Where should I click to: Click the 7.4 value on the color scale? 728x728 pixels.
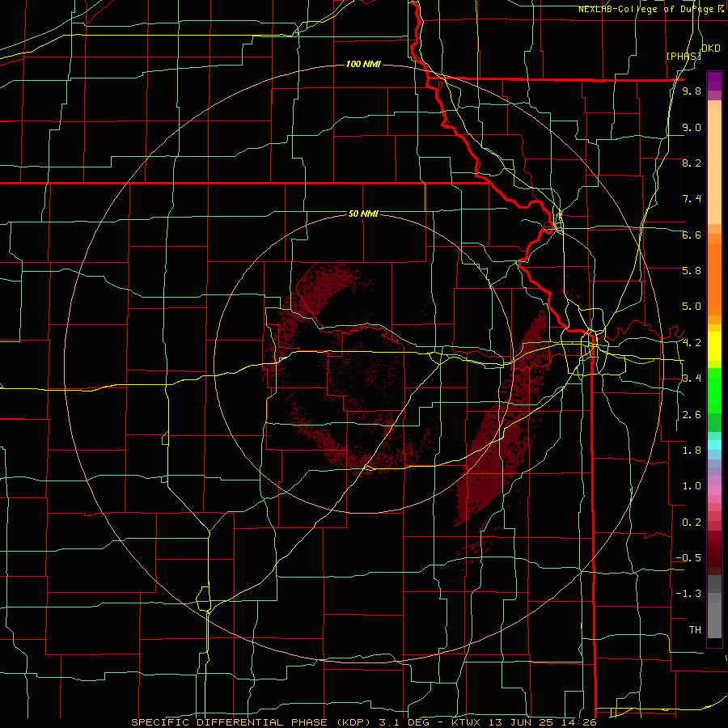[692, 199]
